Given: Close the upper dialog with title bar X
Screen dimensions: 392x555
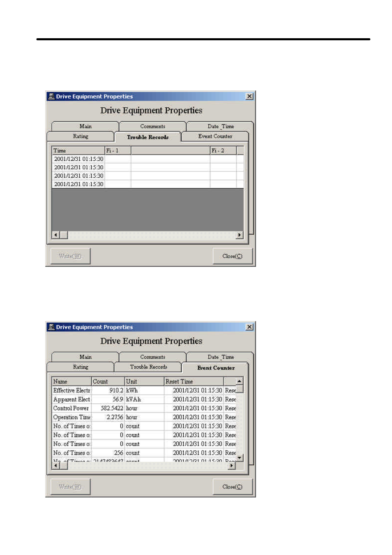Looking at the screenshot, I should [249, 96].
